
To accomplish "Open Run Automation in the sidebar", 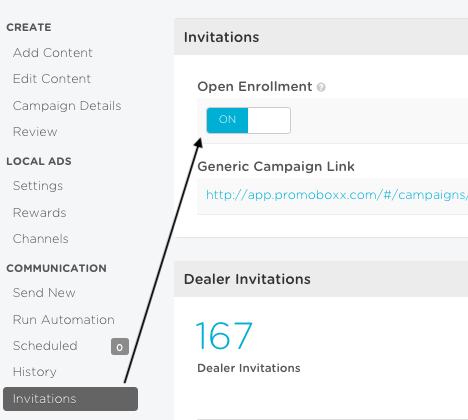I will coord(64,320).
